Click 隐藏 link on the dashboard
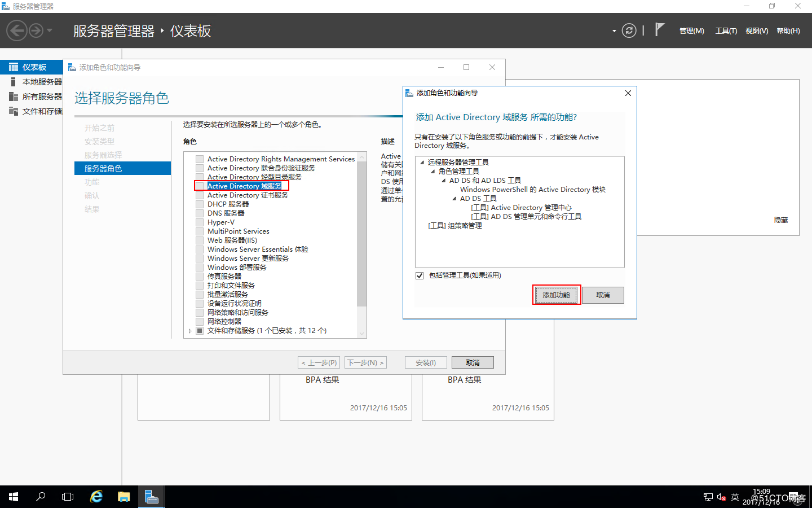This screenshot has width=812, height=508. click(x=781, y=220)
